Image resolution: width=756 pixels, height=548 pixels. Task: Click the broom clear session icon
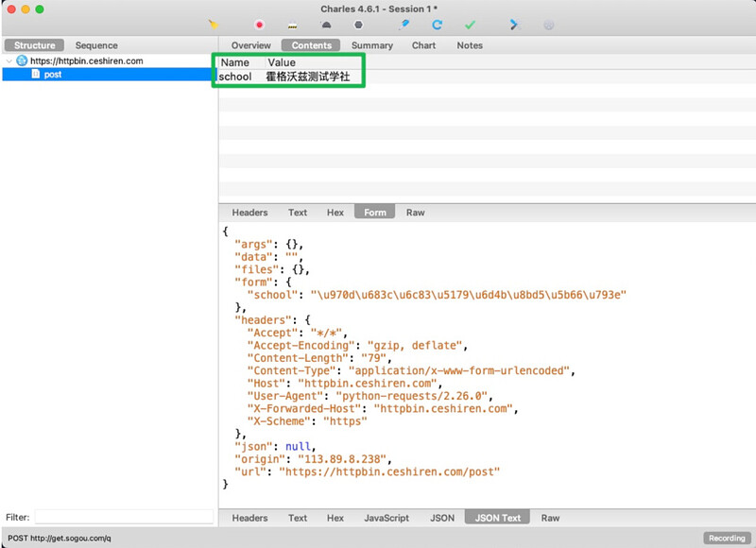pos(214,25)
